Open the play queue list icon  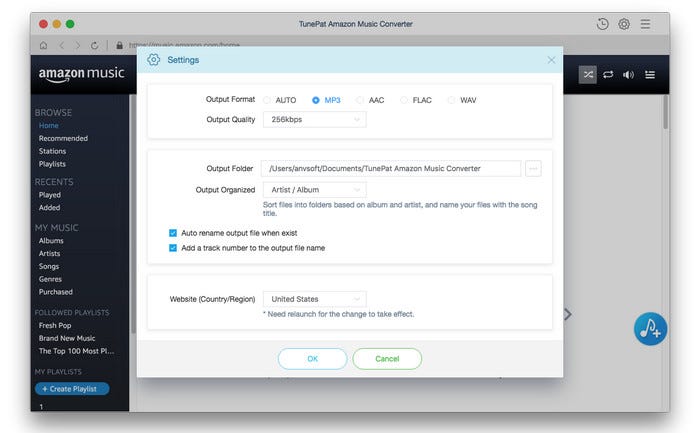pos(650,75)
